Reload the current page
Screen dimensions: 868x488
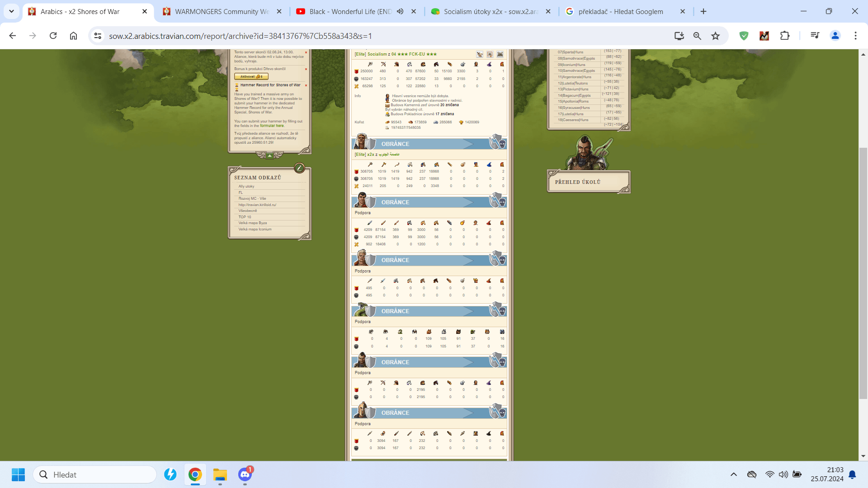[53, 36]
